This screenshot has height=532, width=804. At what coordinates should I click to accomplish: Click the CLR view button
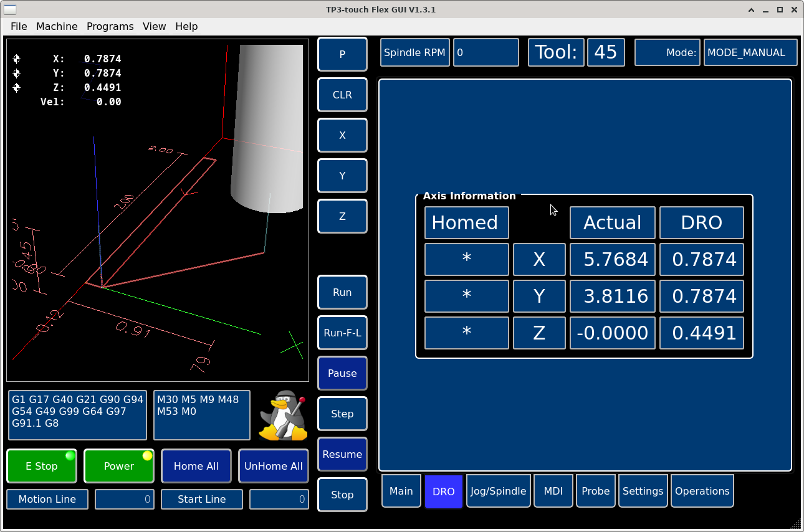tap(342, 95)
